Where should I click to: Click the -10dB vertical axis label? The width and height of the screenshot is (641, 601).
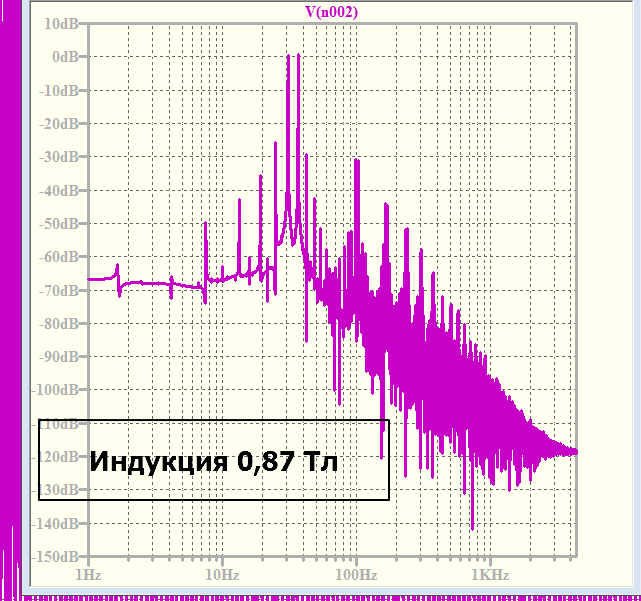pos(58,90)
